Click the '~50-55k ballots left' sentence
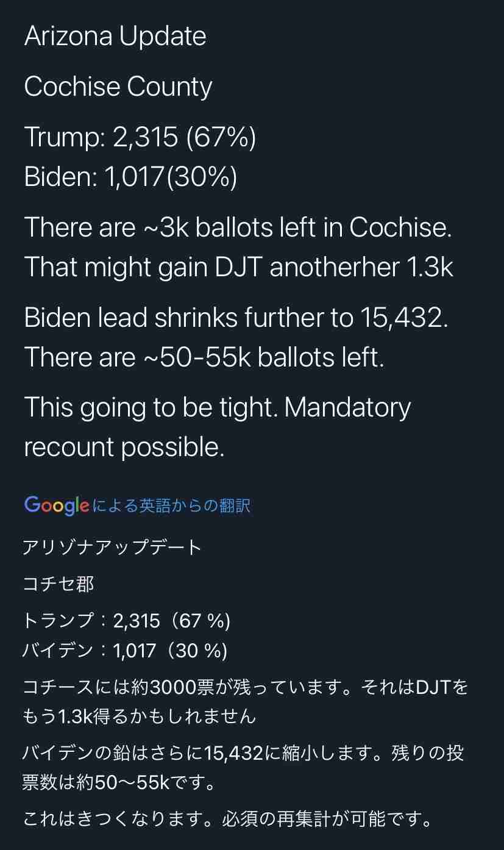This screenshot has height=850, width=504. coord(204,357)
